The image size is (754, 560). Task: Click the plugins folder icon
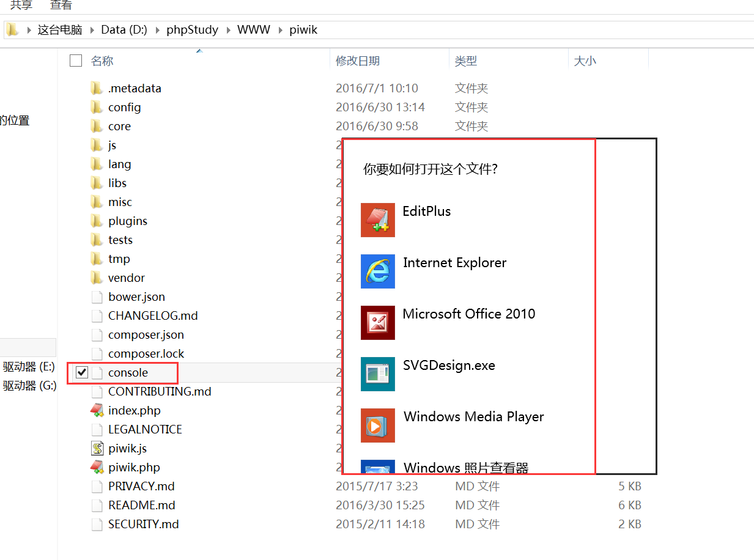point(96,221)
